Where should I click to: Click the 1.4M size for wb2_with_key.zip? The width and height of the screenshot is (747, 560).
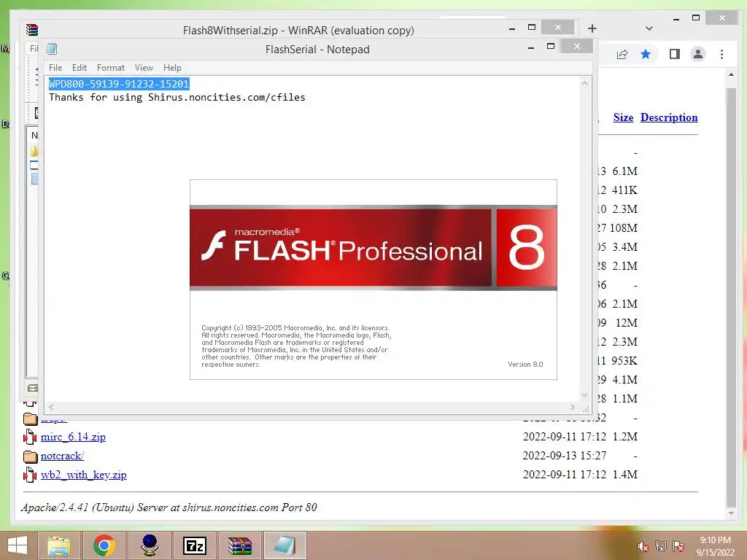click(x=624, y=474)
